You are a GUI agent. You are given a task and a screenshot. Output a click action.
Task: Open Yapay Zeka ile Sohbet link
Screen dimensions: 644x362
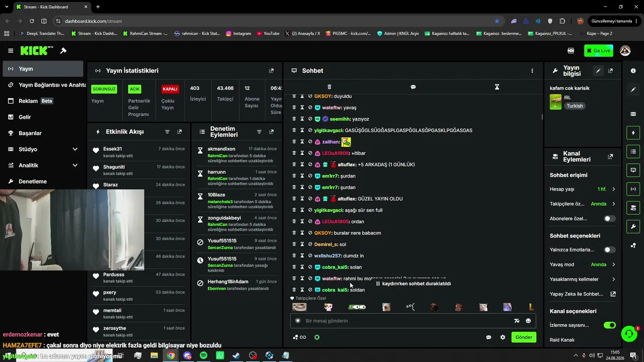583,294
